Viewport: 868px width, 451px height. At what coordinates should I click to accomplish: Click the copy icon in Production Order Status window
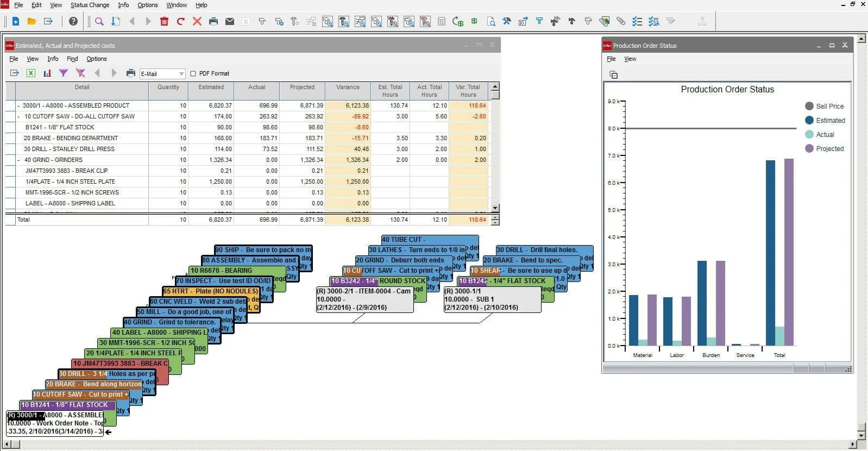(613, 74)
